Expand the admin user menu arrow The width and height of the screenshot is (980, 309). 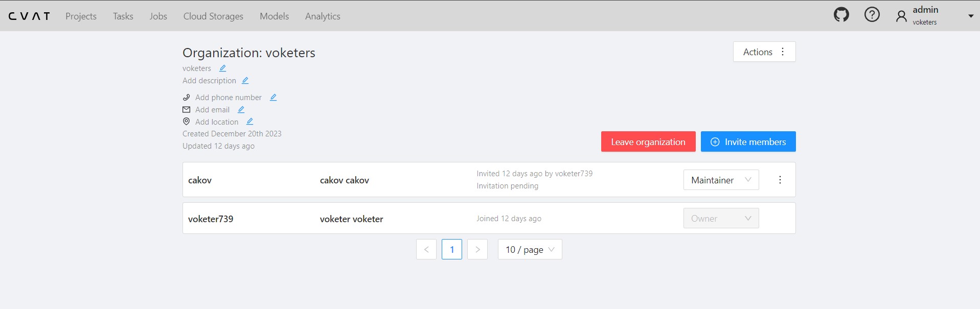970,16
